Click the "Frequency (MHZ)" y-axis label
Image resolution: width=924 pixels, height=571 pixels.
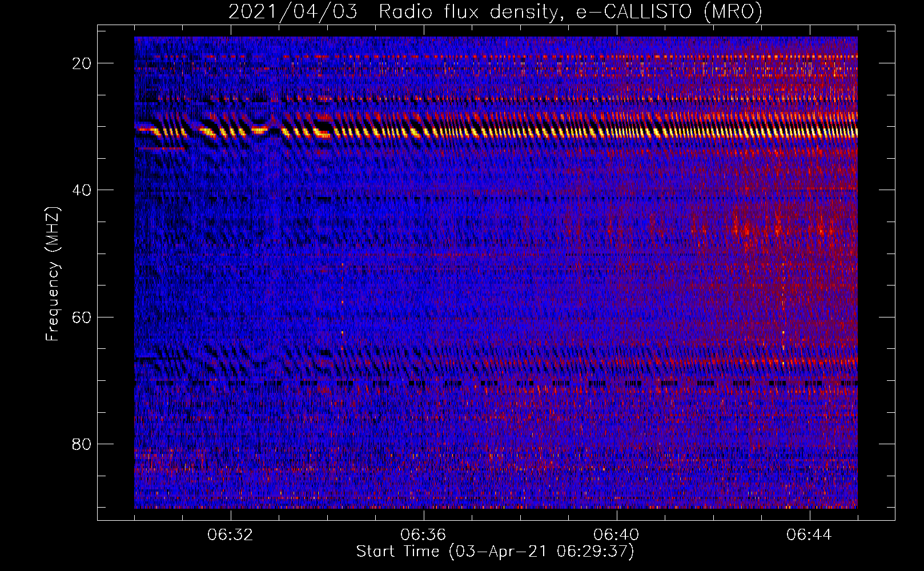53,274
